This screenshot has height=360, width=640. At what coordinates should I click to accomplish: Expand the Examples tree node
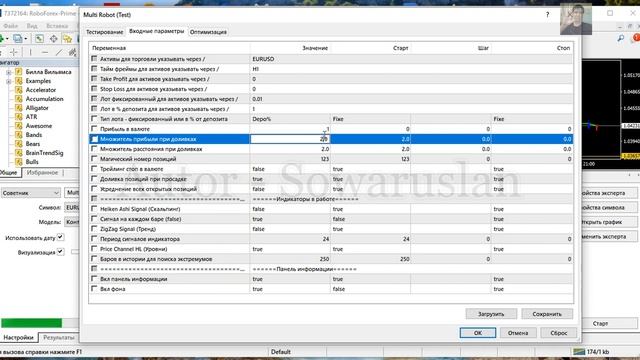[9, 81]
